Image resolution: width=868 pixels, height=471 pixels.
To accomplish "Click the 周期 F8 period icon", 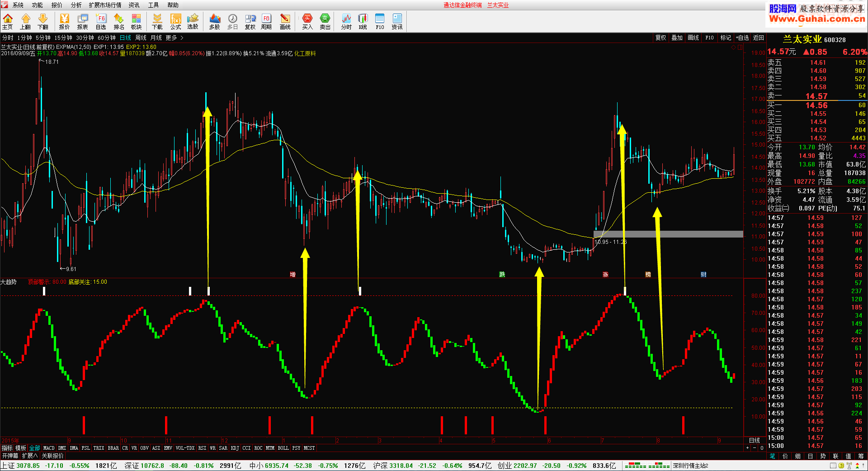I will point(266,21).
